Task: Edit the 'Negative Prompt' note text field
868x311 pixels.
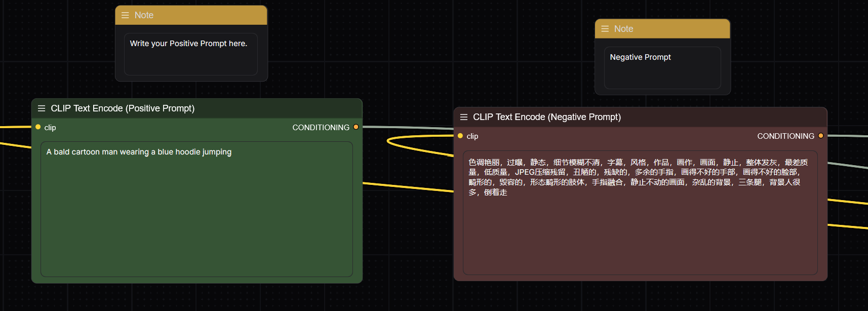Action: tap(662, 67)
